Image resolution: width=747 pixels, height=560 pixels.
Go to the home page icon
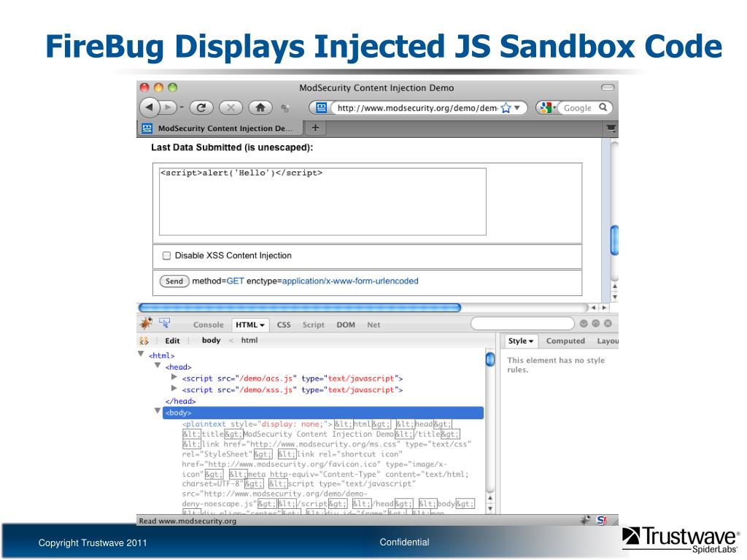260,108
